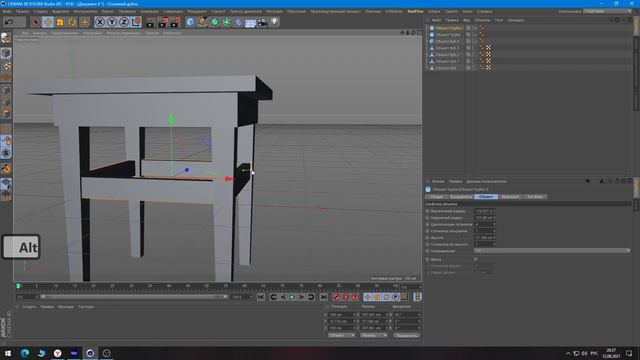Click the Make Editable icon
This screenshot has height=360, width=640.
click(x=6, y=38)
